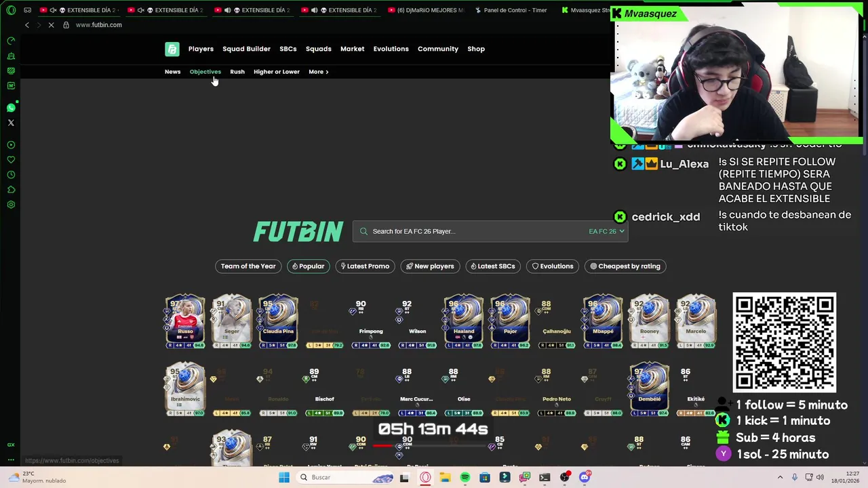
Task: Switch to the Panel de Control - Timer tab
Action: pos(511,10)
